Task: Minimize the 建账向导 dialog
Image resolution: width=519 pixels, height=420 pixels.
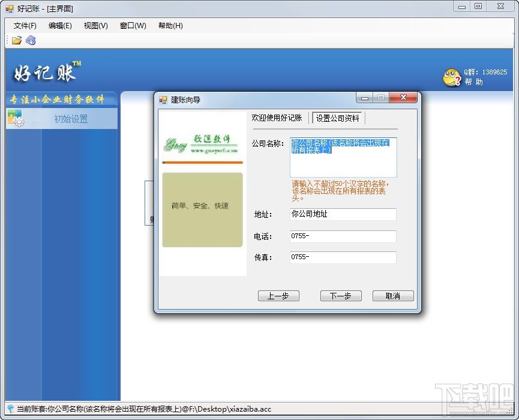Action: 365,98
